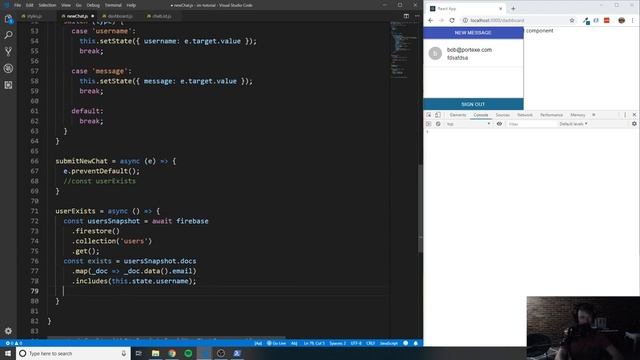Screen dimensions: 640x360
Task: Click the React DevTools extension icon
Action: (596, 20)
